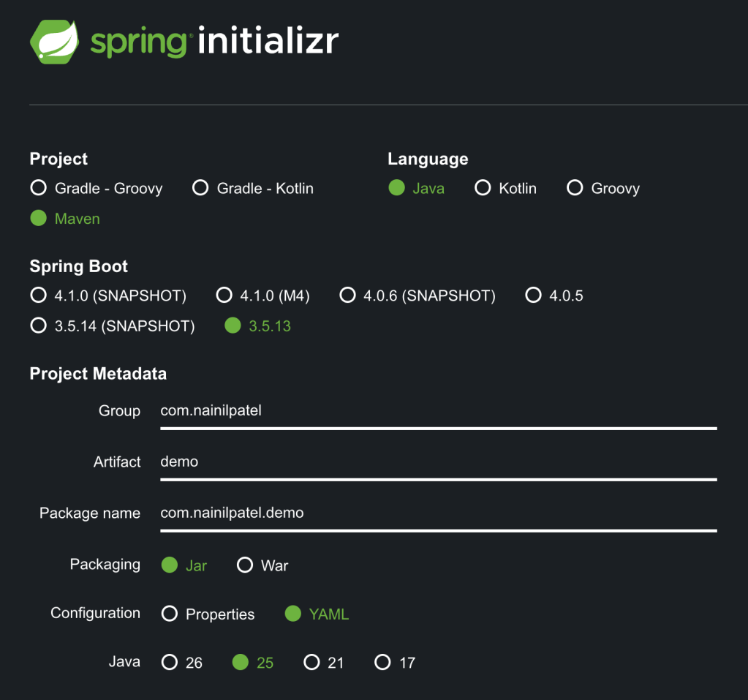748x700 pixels.
Task: Set configuration format to Properties
Action: coord(170,614)
